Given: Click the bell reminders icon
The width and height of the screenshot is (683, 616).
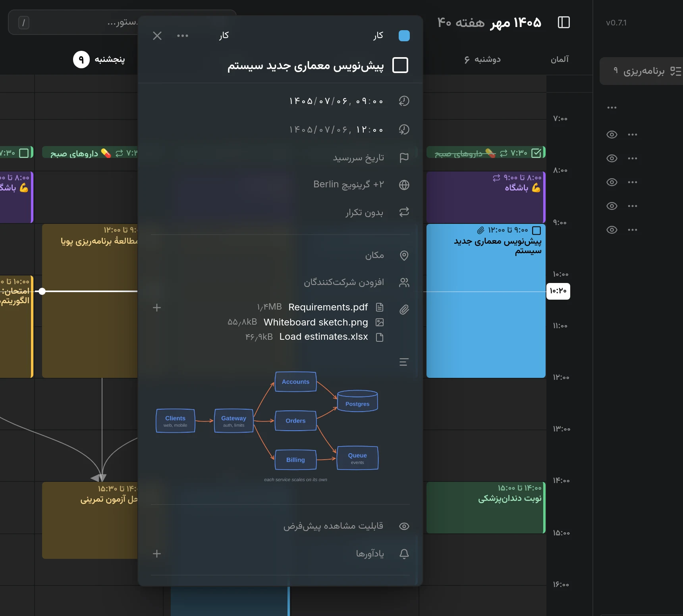Looking at the screenshot, I should (404, 554).
